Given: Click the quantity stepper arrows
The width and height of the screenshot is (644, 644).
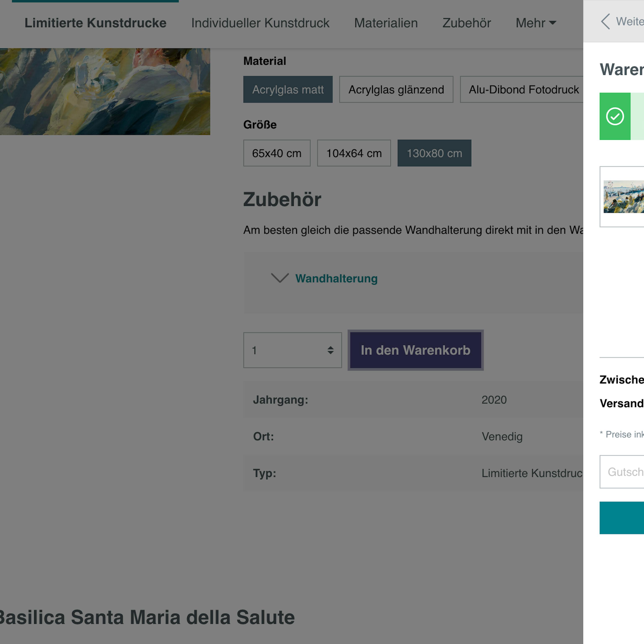Looking at the screenshot, I should click(x=330, y=350).
